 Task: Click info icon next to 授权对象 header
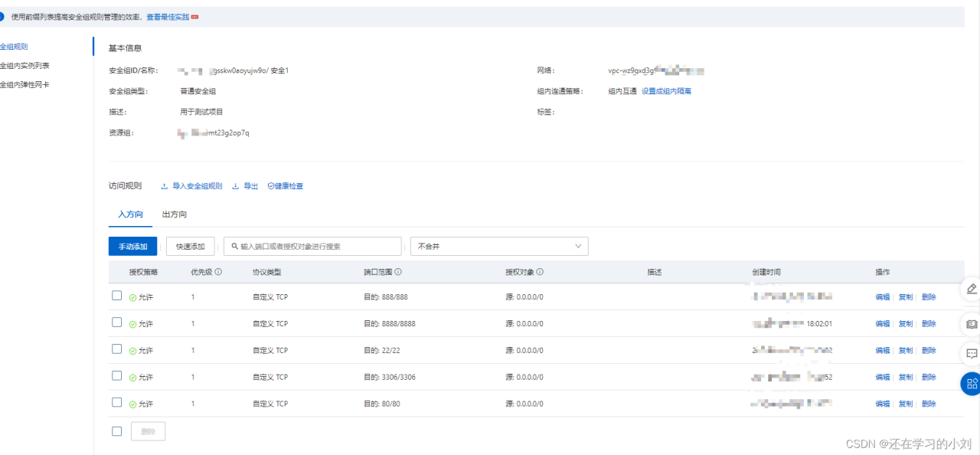tap(540, 272)
